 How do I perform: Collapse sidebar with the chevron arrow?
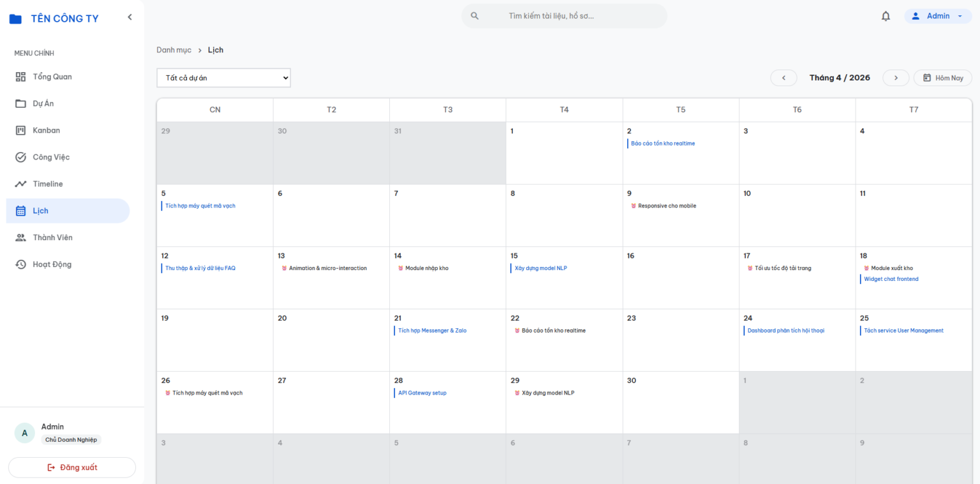point(130,17)
